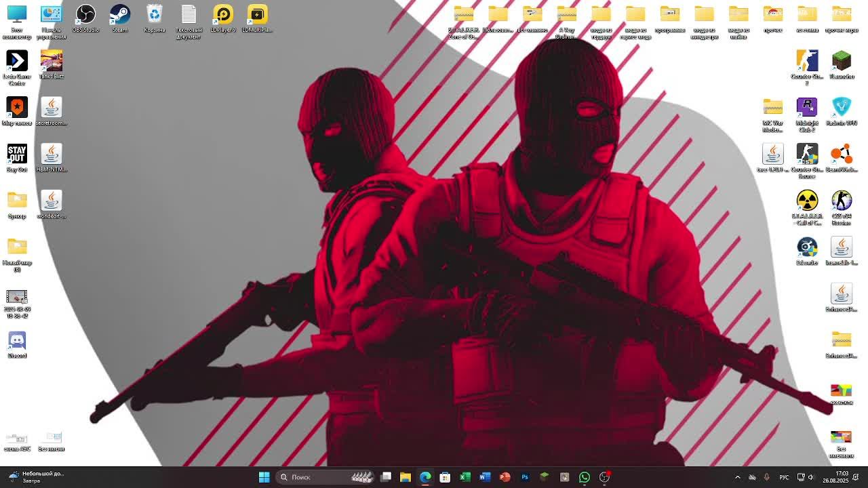
Task: Select the моды из террарии folder
Action: tap(601, 22)
